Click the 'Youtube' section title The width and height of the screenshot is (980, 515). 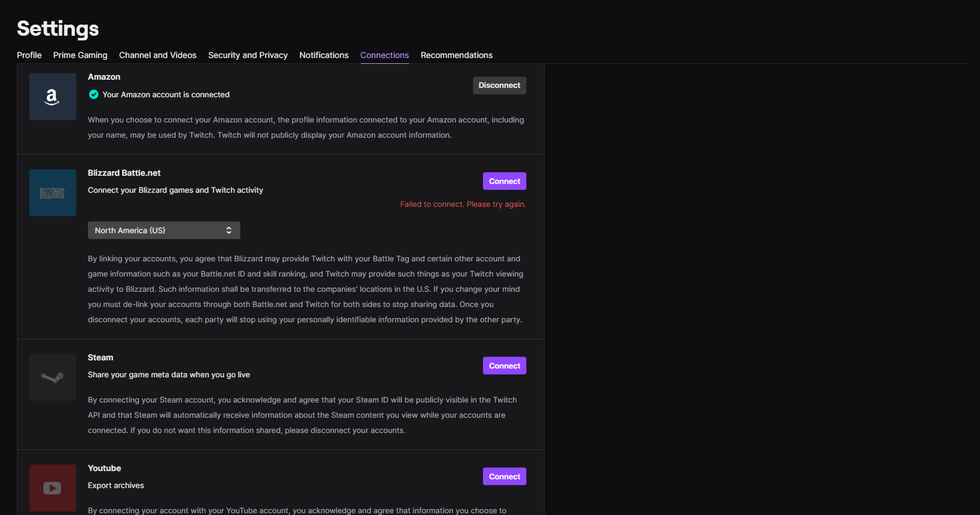[104, 468]
